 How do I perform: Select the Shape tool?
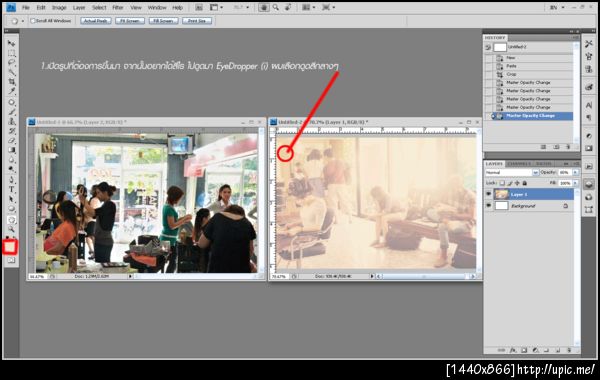[11, 209]
